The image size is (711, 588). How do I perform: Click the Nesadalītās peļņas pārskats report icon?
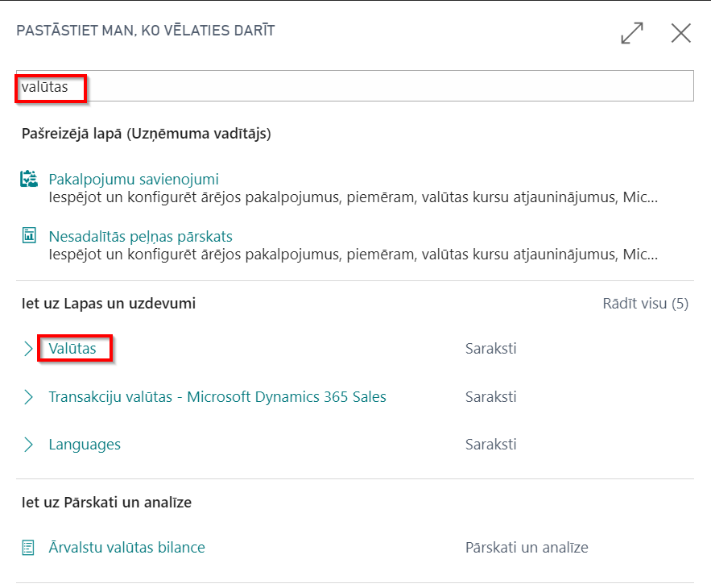[29, 235]
